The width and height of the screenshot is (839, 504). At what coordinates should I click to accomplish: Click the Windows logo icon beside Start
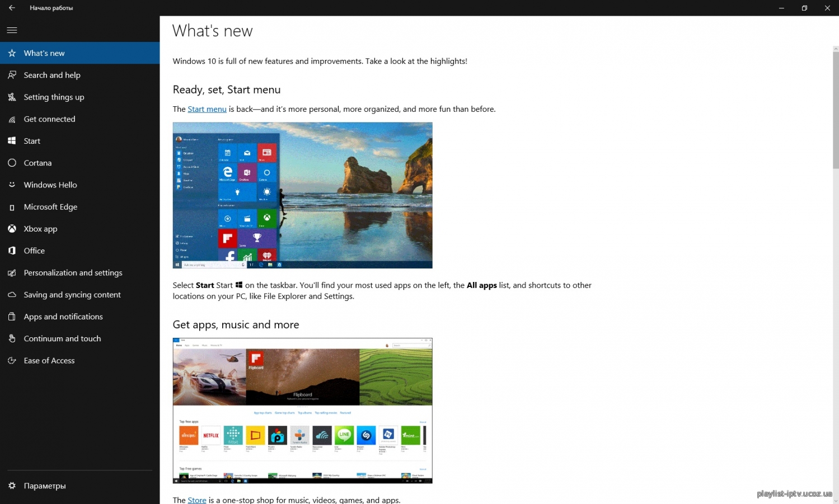pyautogui.click(x=12, y=141)
